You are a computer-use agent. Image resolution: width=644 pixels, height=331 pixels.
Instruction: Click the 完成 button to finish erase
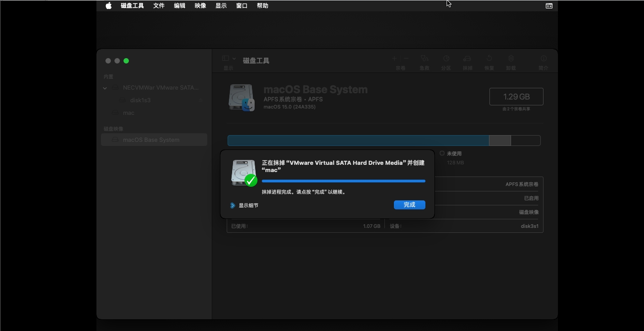409,205
